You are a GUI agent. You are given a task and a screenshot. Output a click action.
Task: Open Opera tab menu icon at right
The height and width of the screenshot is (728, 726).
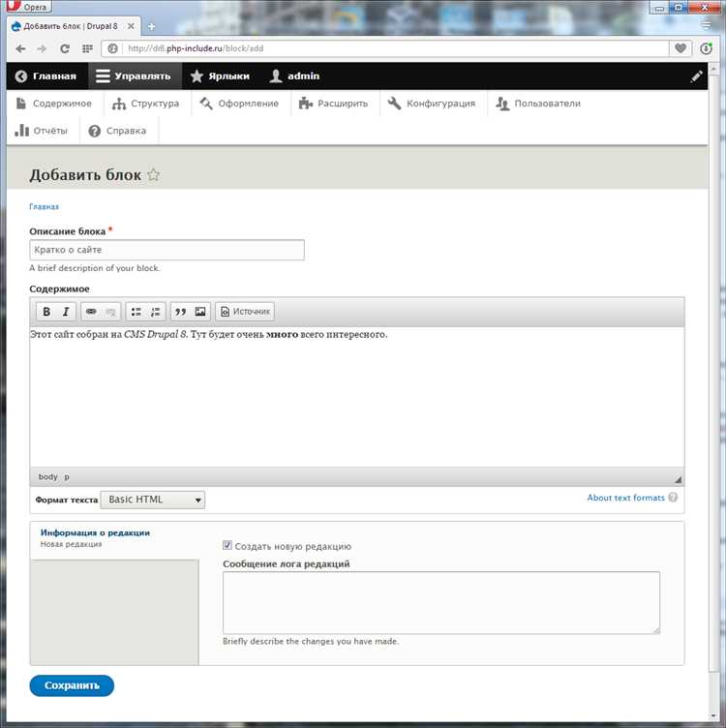[706, 25]
